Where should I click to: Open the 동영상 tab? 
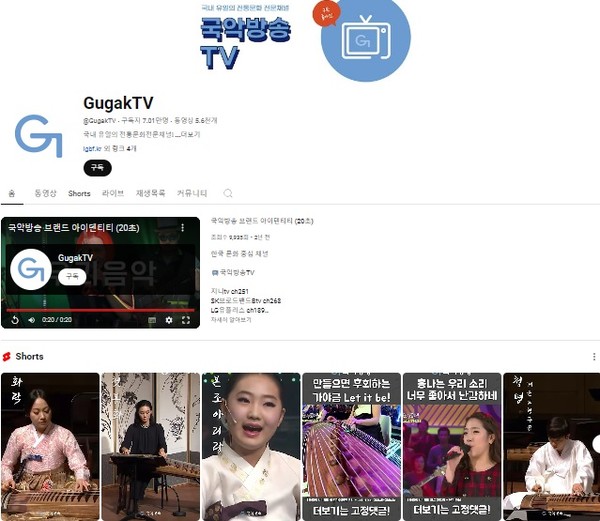45,193
